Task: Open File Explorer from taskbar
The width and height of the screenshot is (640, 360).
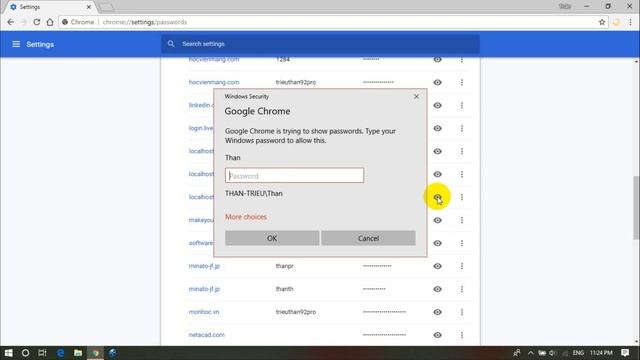Action: click(78, 353)
